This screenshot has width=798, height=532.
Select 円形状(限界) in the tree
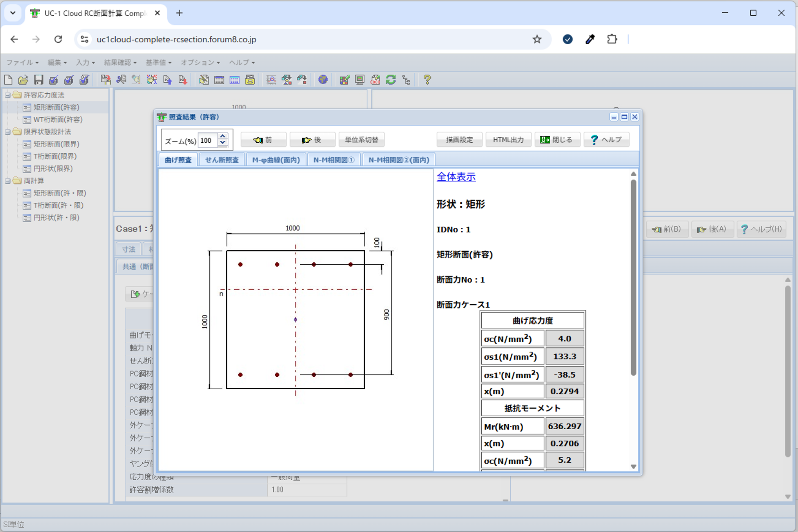click(x=53, y=169)
